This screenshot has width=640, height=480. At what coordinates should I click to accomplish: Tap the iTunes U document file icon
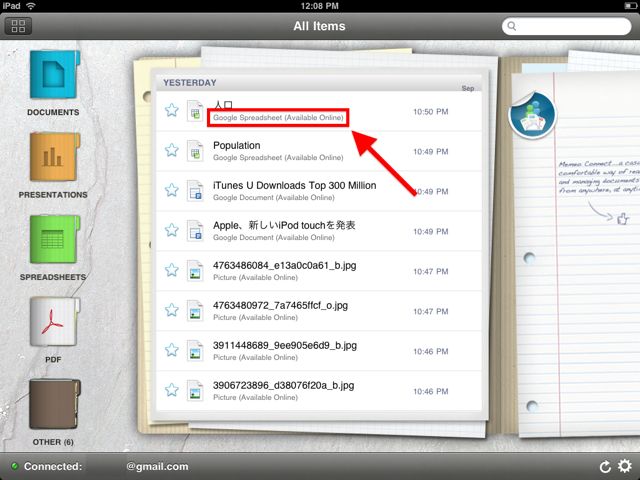(x=195, y=191)
